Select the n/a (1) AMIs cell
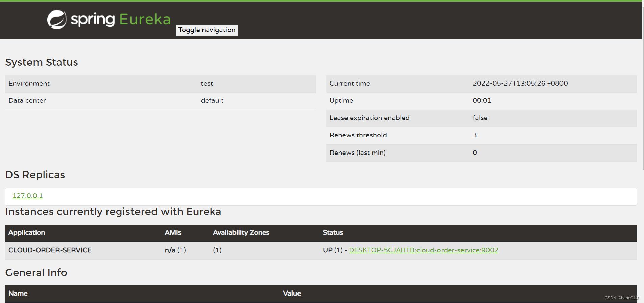This screenshot has width=644, height=303. pos(175,250)
